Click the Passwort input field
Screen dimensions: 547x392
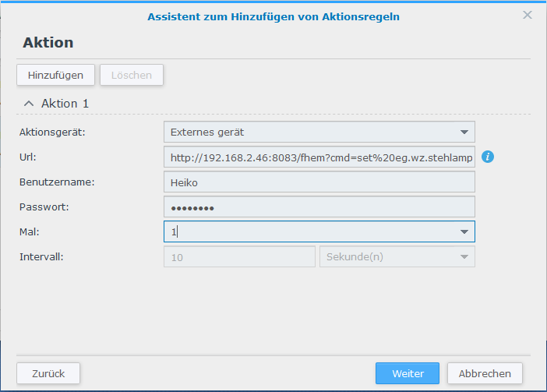click(319, 207)
